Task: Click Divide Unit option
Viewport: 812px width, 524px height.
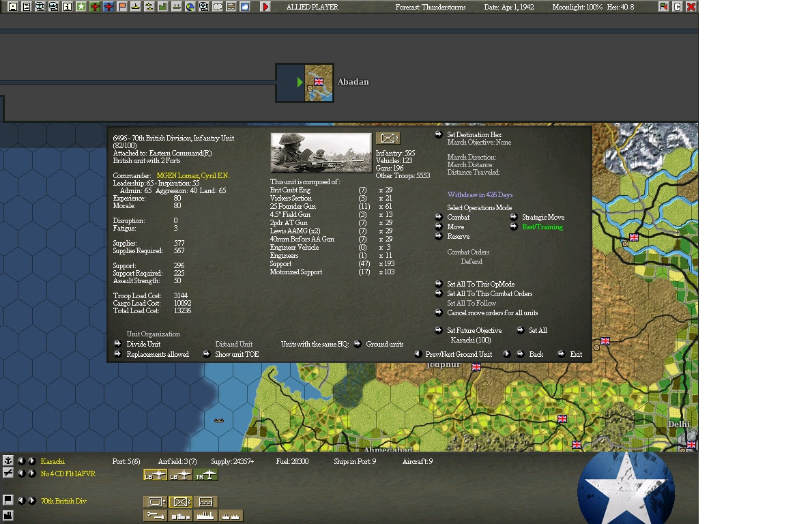Action: (118, 344)
